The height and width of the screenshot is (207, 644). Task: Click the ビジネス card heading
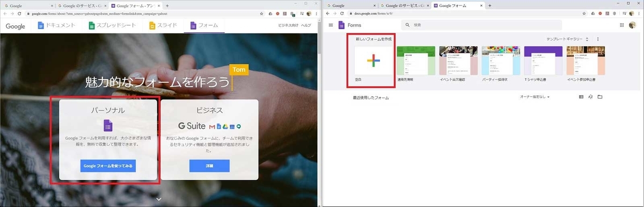(x=209, y=110)
